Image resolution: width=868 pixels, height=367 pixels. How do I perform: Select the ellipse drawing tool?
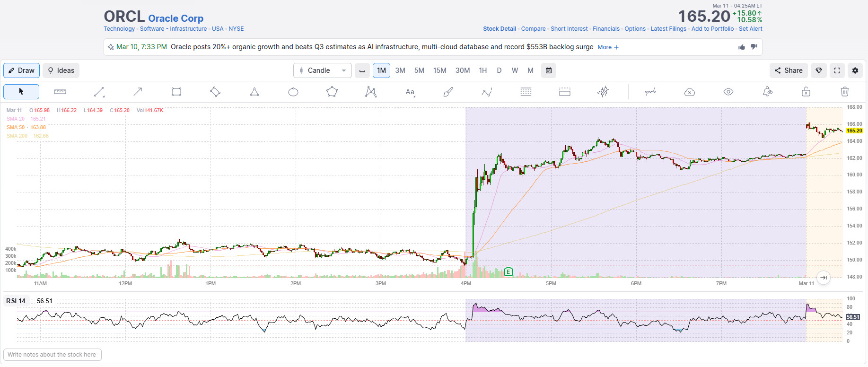coord(293,92)
